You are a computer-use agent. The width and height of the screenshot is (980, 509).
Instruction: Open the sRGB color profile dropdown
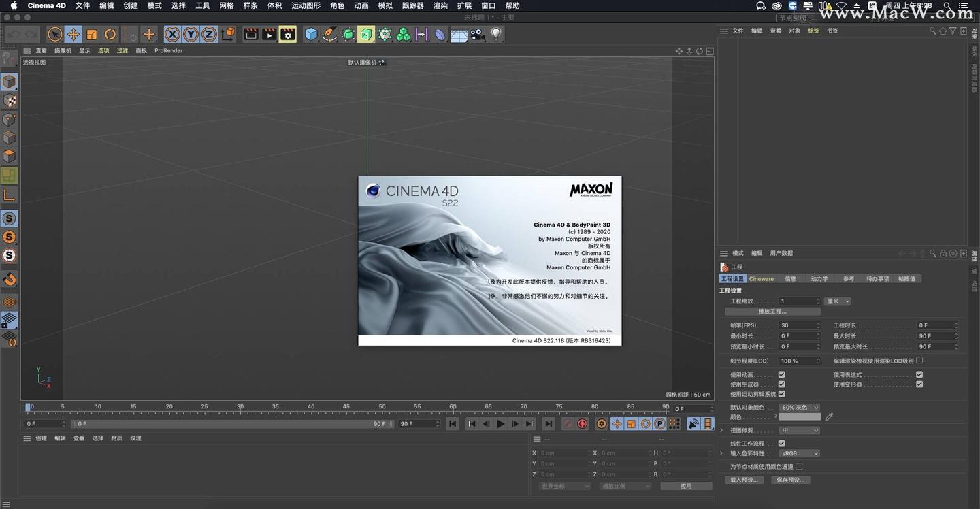click(x=800, y=453)
